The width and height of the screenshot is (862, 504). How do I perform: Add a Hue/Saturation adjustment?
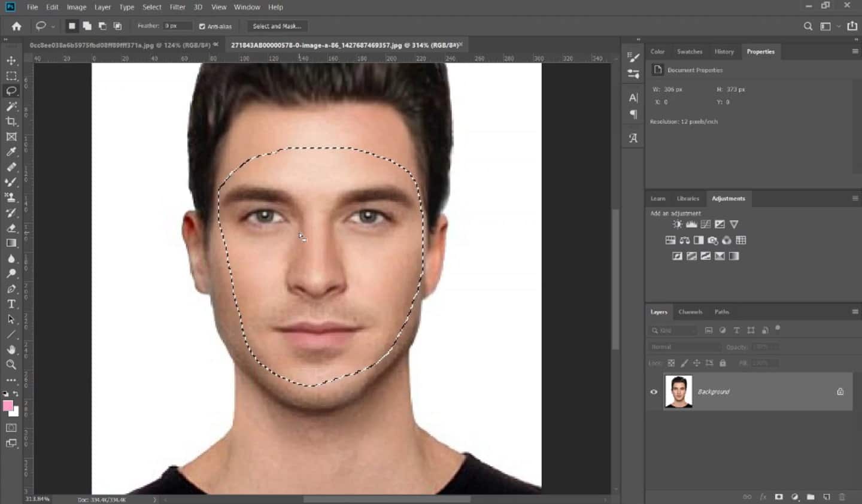[x=684, y=240]
